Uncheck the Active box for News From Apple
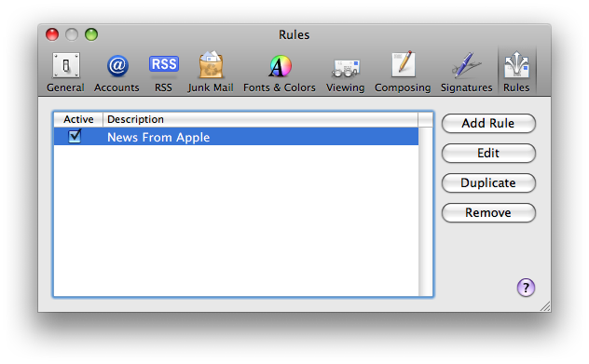Viewport: 589px width, 364px height. click(75, 136)
